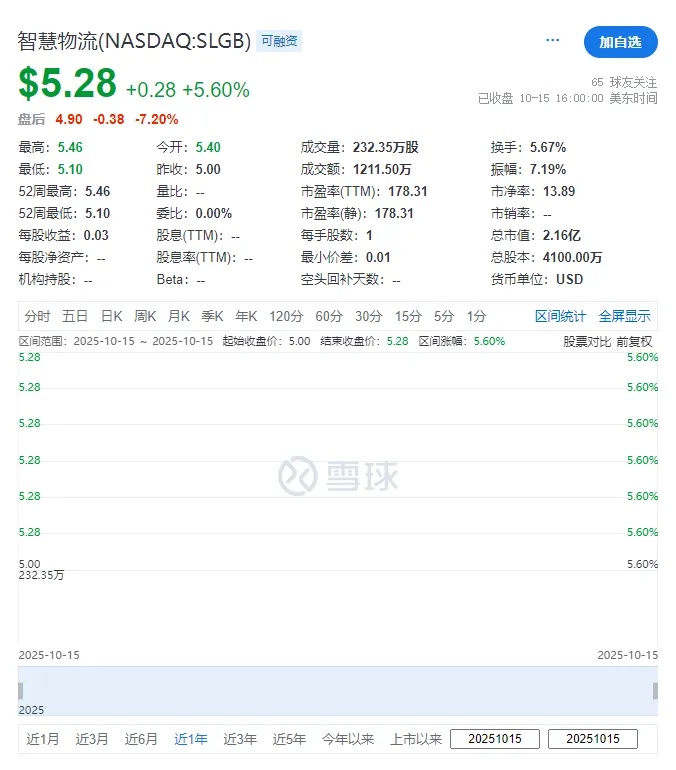Click after-hours change -7.20%
Viewport: 676px width, 770px height.
point(157,119)
